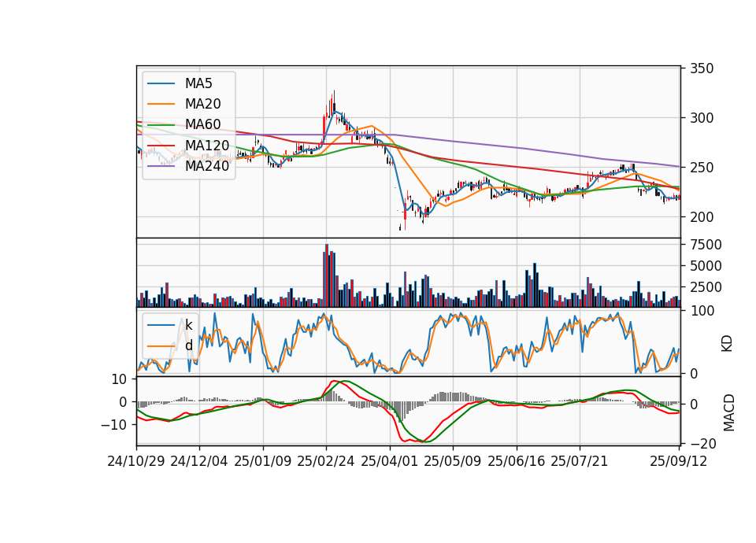Click the MA120 legend label
Screen dimensions: 756x543
[x=207, y=145]
